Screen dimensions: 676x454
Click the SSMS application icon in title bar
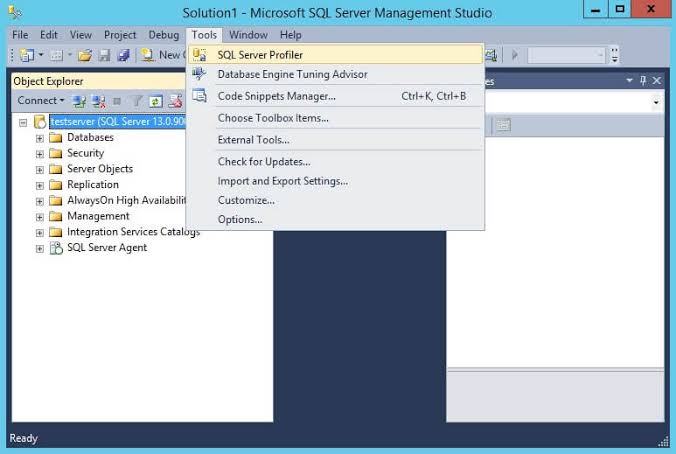pyautogui.click(x=15, y=12)
